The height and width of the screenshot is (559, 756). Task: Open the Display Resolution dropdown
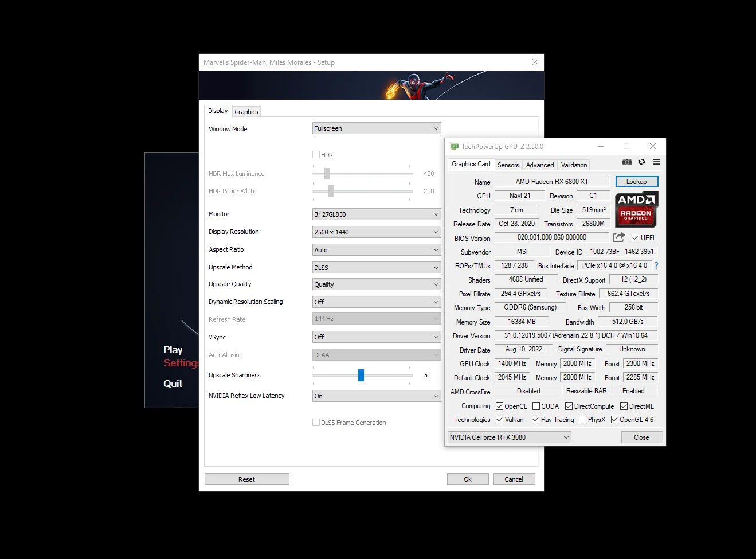[377, 232]
